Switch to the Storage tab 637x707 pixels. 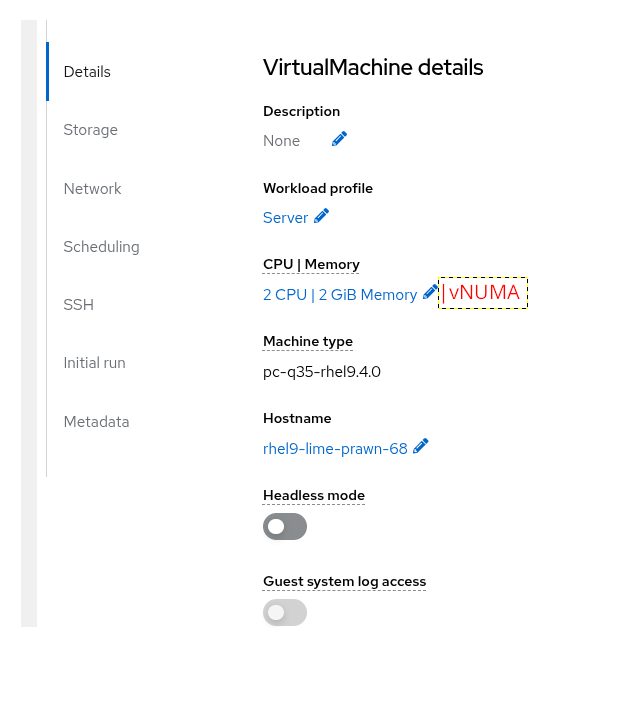90,130
